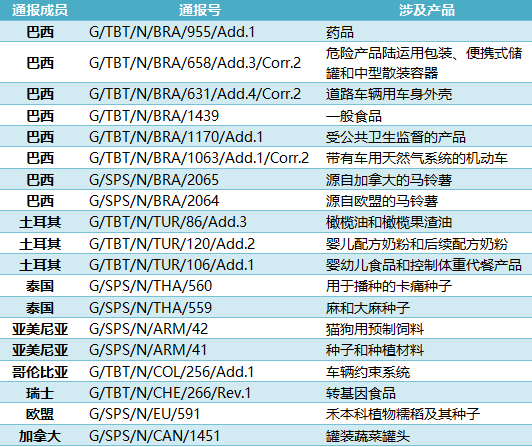
Task: Click the G/TBT/N/TUR/86/Add.3 notification
Action: pos(168,222)
